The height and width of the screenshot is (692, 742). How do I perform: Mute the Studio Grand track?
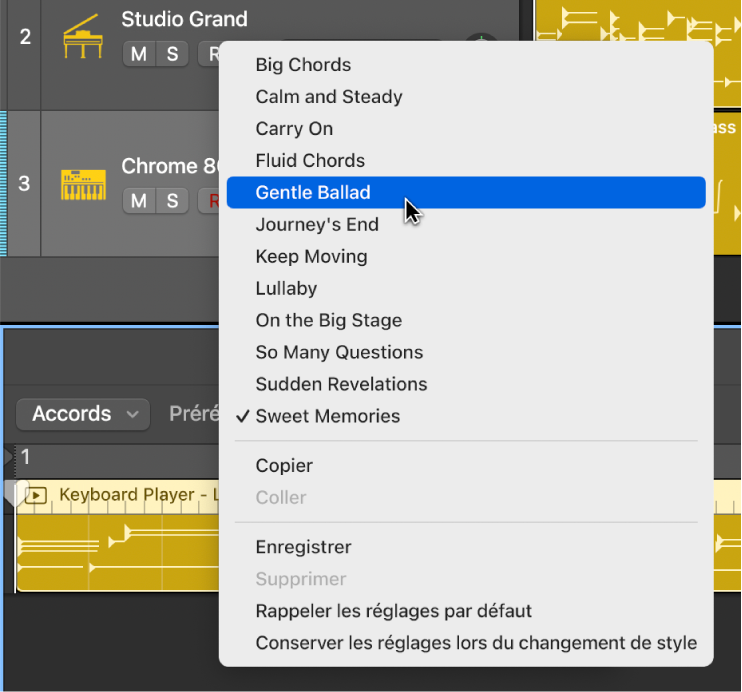pyautogui.click(x=139, y=54)
